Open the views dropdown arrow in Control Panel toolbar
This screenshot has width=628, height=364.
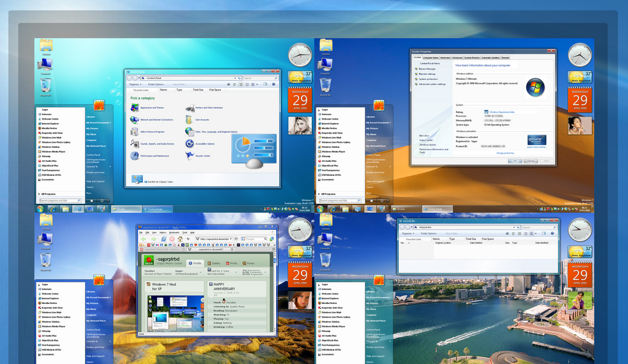tap(257, 84)
